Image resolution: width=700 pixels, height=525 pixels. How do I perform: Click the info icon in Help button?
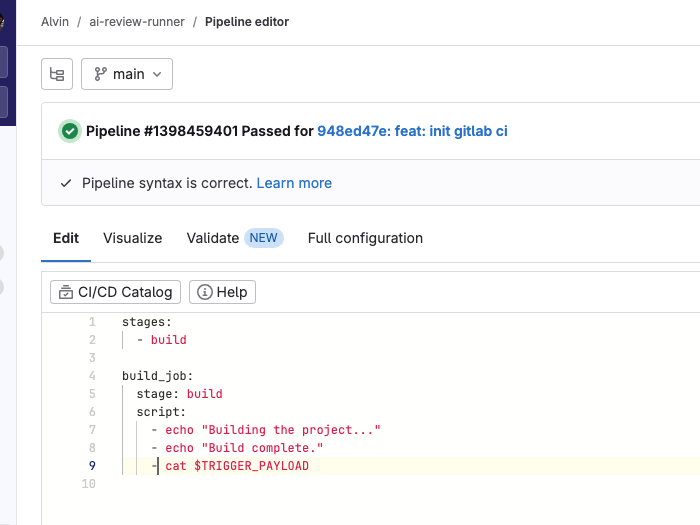(205, 292)
